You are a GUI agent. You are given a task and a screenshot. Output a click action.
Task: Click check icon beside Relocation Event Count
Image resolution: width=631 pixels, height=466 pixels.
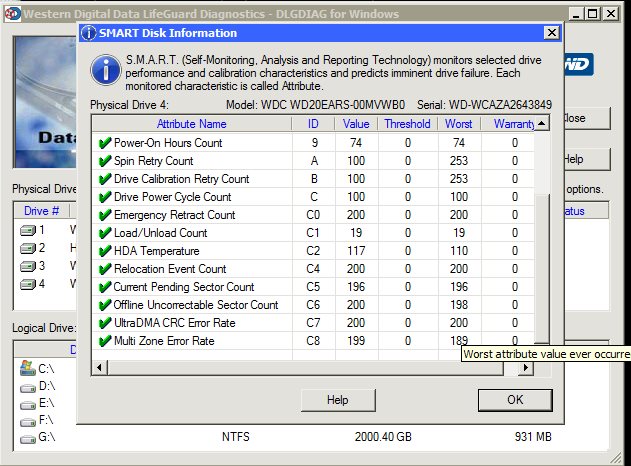[105, 269]
